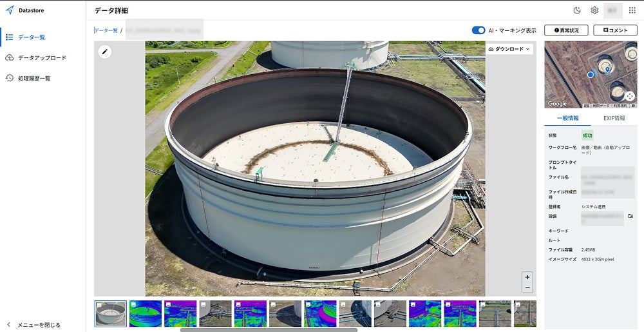The image size is (644, 332).
Task: Click the tank photo in the viewer
Action: point(315,168)
